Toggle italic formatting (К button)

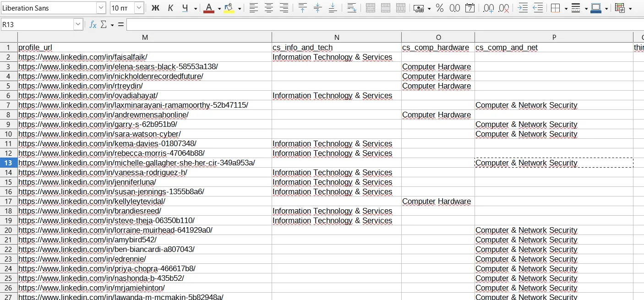point(170,8)
